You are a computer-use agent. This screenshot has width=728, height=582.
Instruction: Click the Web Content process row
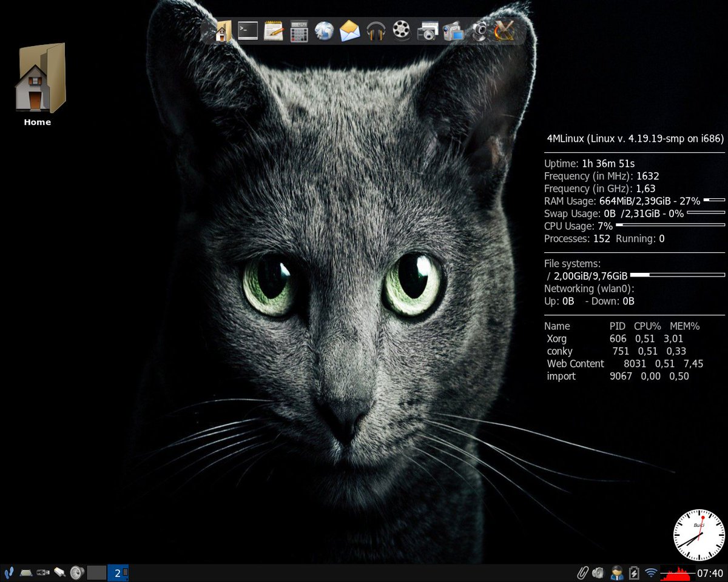coord(625,364)
